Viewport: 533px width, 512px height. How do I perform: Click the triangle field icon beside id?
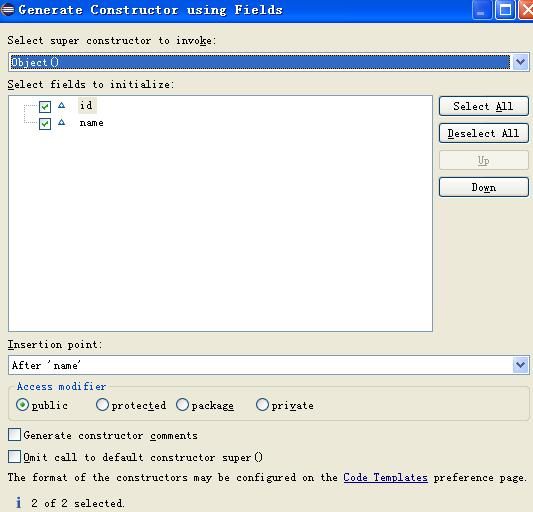(x=62, y=105)
